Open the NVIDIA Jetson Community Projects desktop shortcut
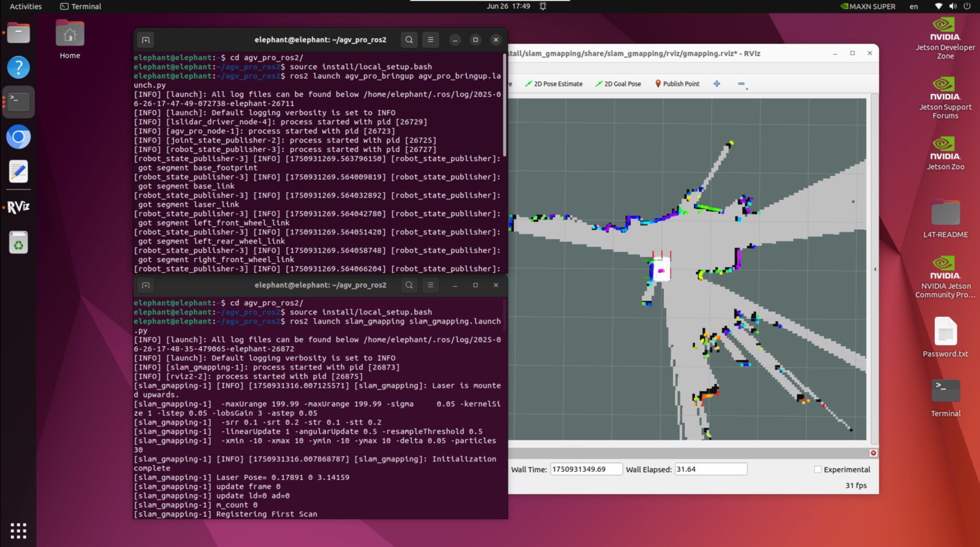The image size is (980, 547). tap(946, 277)
